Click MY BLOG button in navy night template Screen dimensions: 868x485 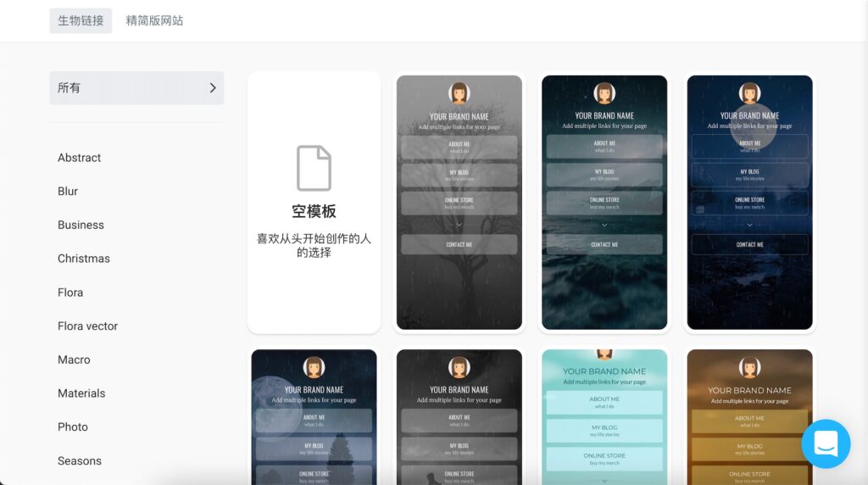click(749, 175)
